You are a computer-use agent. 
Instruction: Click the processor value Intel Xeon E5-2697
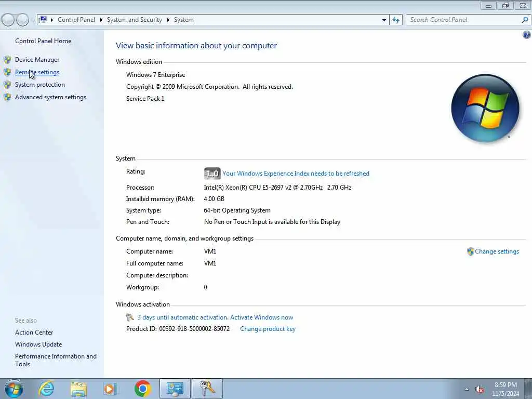coord(277,188)
